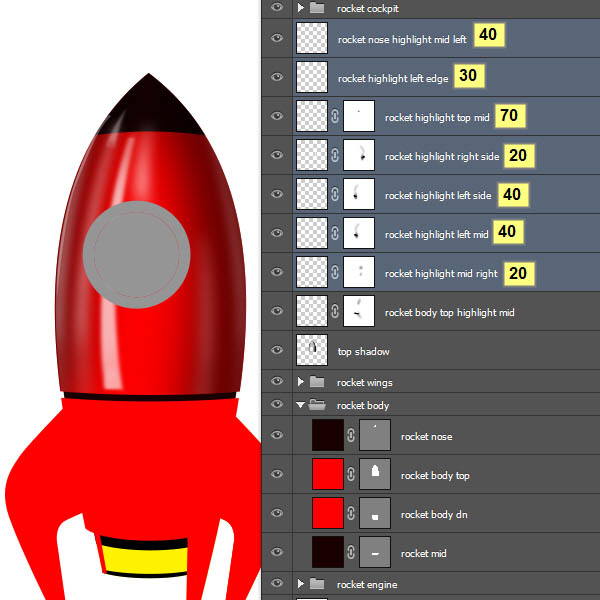
Task: Click the rocket engine folder icon
Action: 317,584
